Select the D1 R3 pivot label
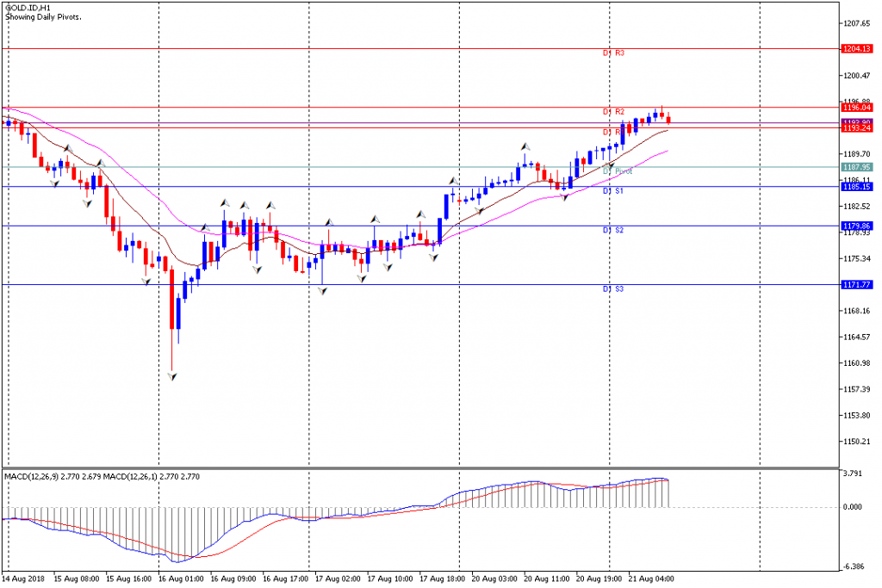882x588 pixels. (613, 53)
